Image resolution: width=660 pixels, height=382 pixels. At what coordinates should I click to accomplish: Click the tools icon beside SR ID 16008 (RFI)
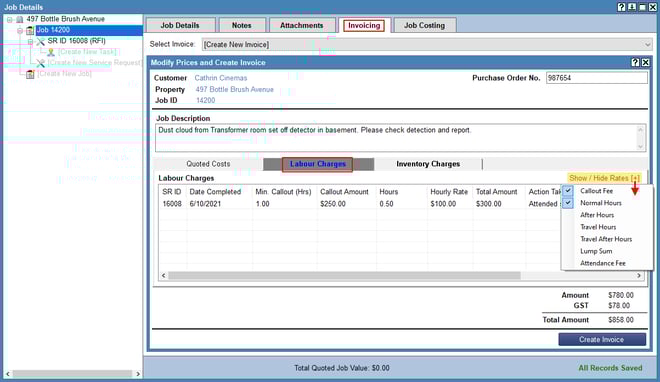coord(40,41)
